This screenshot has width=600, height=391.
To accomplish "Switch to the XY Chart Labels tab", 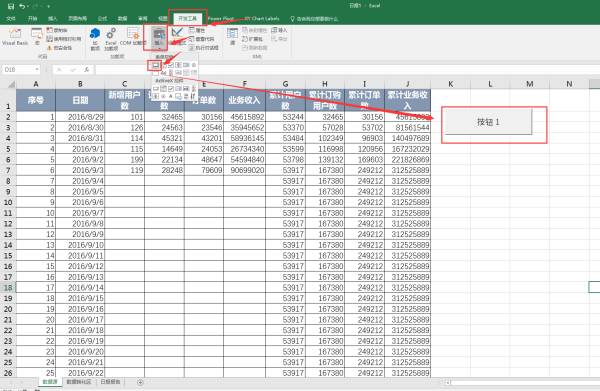I will coord(262,18).
